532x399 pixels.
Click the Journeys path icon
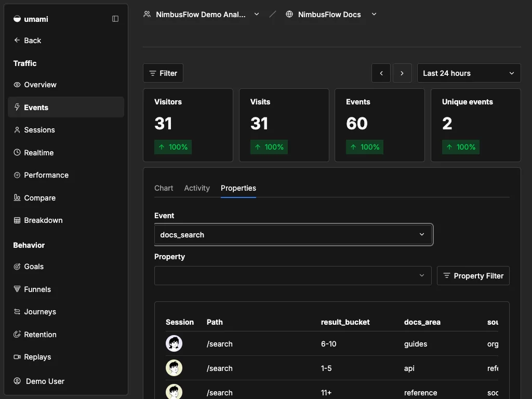tap(17, 312)
